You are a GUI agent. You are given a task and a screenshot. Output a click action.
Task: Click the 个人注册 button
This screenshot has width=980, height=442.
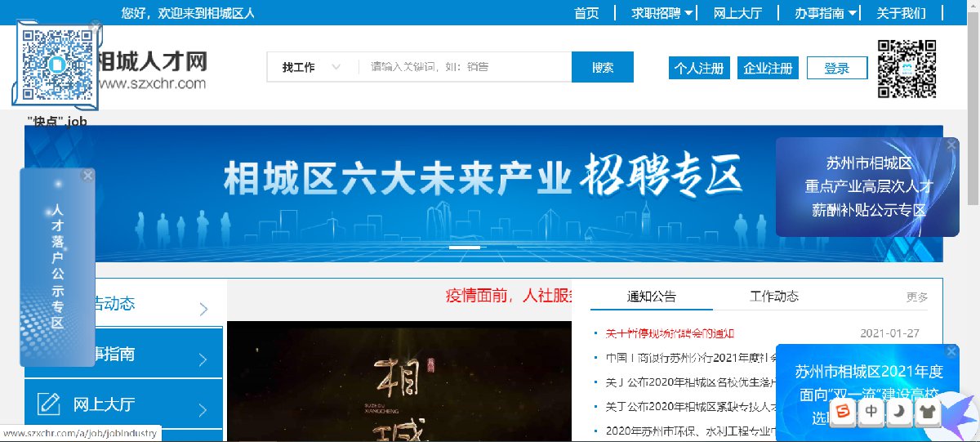699,69
